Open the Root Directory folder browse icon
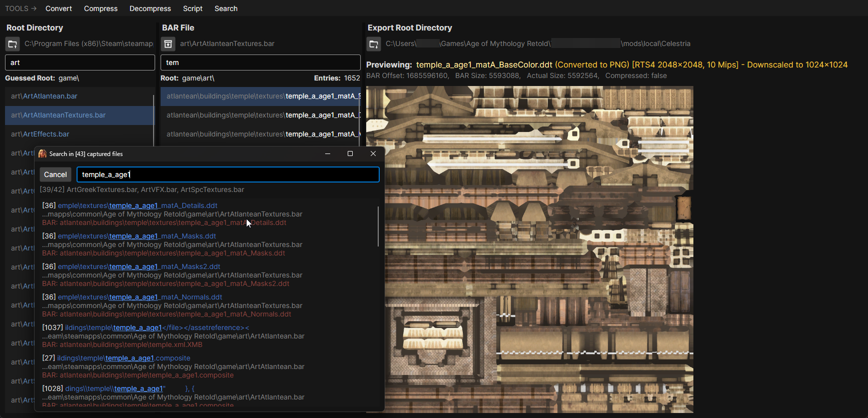This screenshot has height=418, width=868. click(13, 44)
